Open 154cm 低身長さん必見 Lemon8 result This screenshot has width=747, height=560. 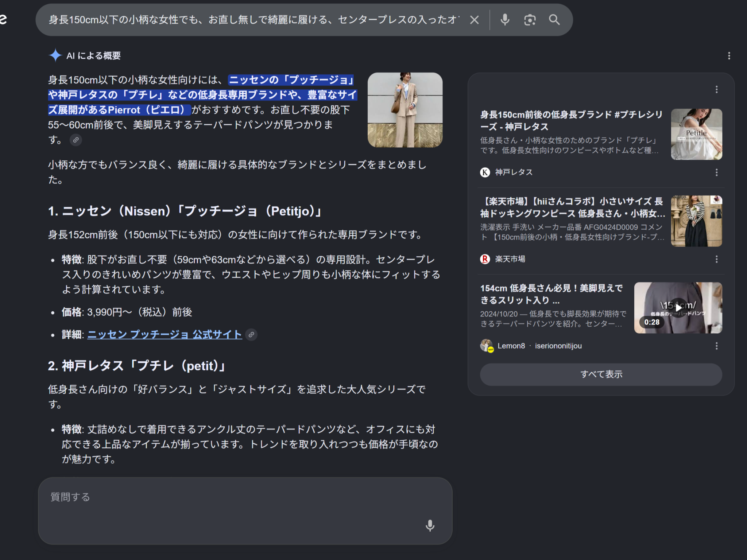click(551, 294)
